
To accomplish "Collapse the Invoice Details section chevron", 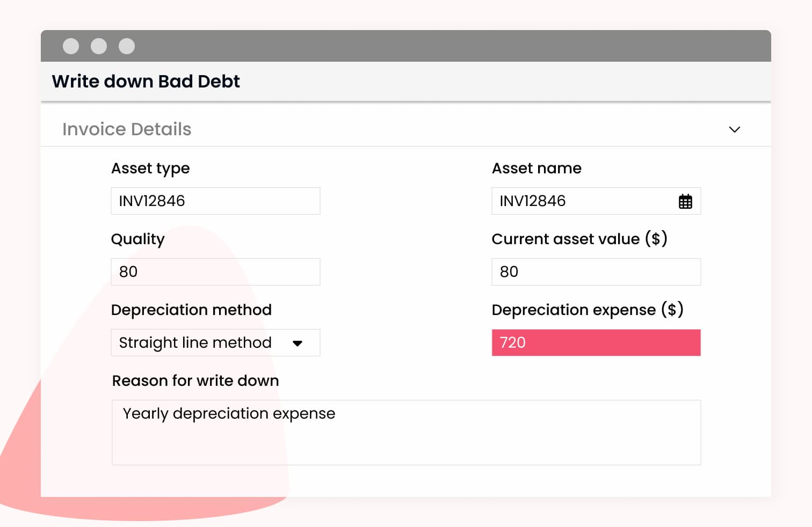I will click(734, 129).
